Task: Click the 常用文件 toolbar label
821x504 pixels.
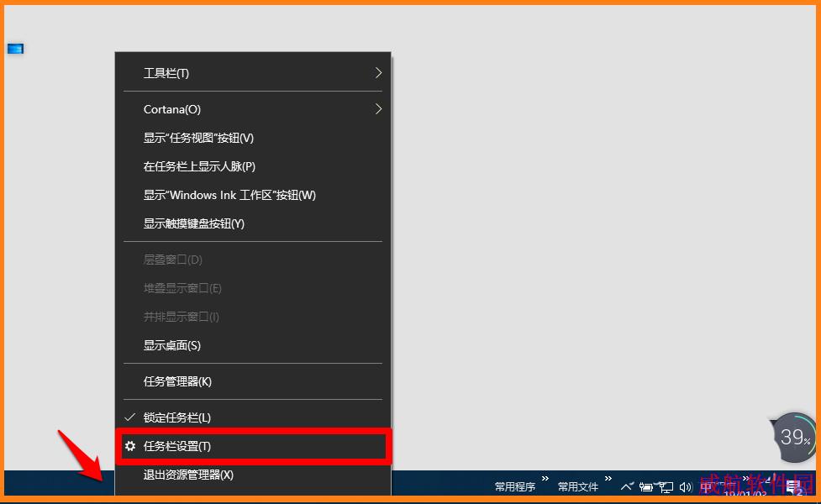Action: 578,486
